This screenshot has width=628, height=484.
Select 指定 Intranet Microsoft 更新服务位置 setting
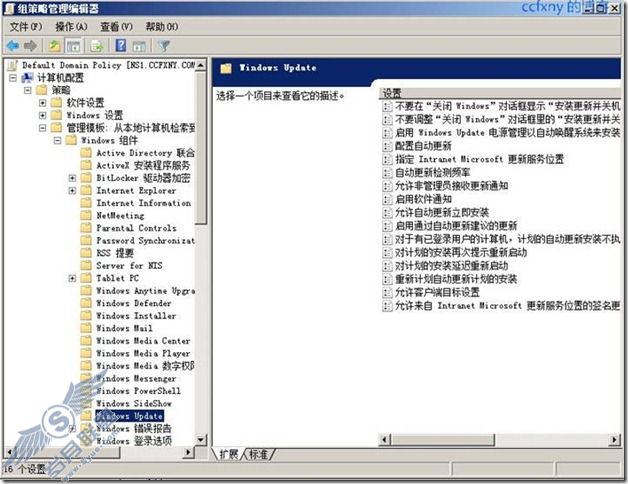(x=479, y=159)
